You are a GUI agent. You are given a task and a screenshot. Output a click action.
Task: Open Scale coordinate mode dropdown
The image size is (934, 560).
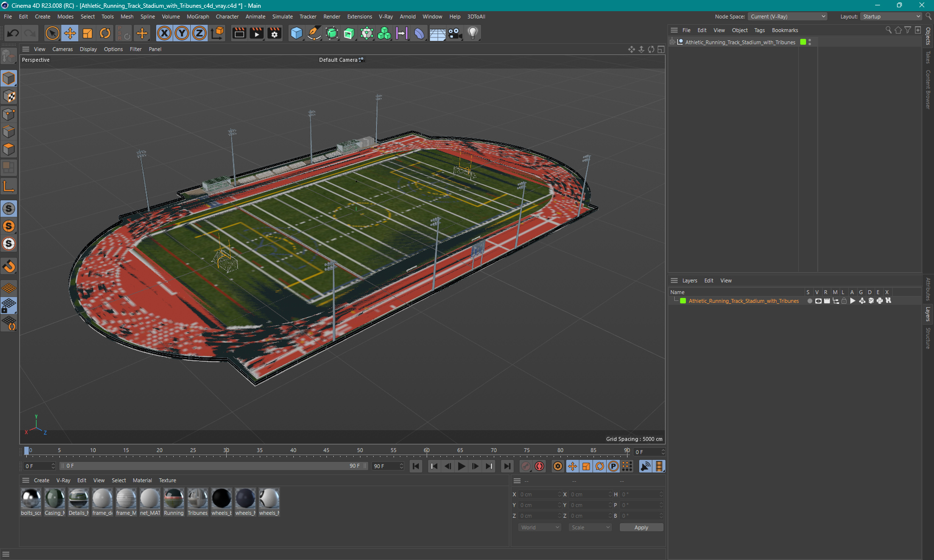click(x=590, y=527)
